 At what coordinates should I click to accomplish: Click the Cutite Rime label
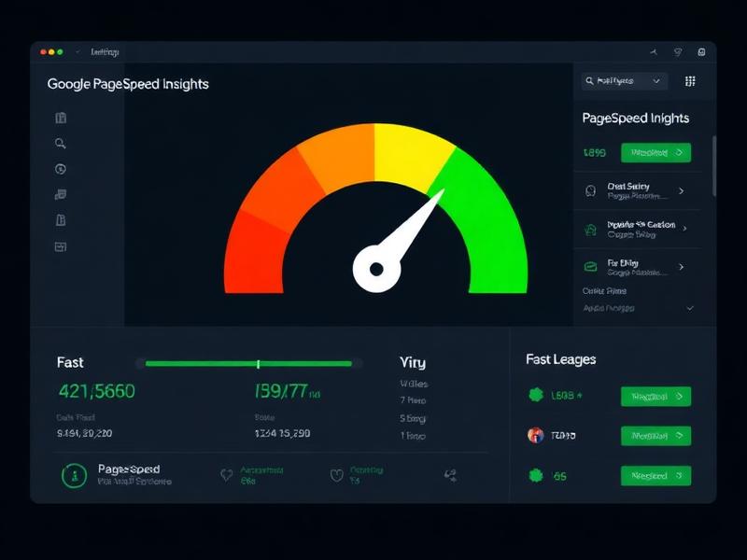[604, 291]
